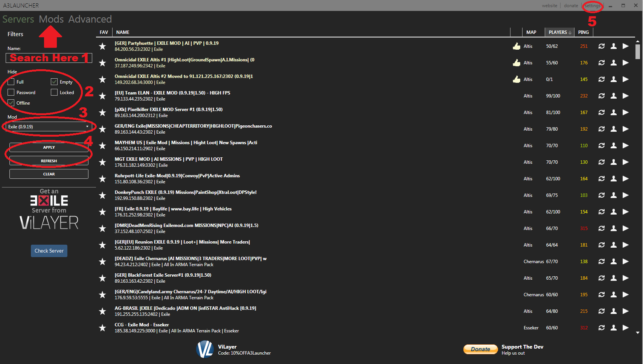
Task: Toggle the Hide Password checkbox
Action: click(11, 92)
